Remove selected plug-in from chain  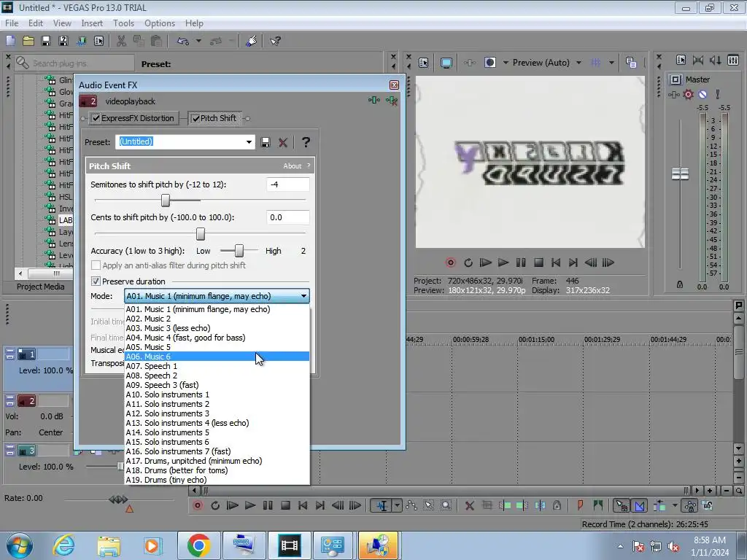392,101
